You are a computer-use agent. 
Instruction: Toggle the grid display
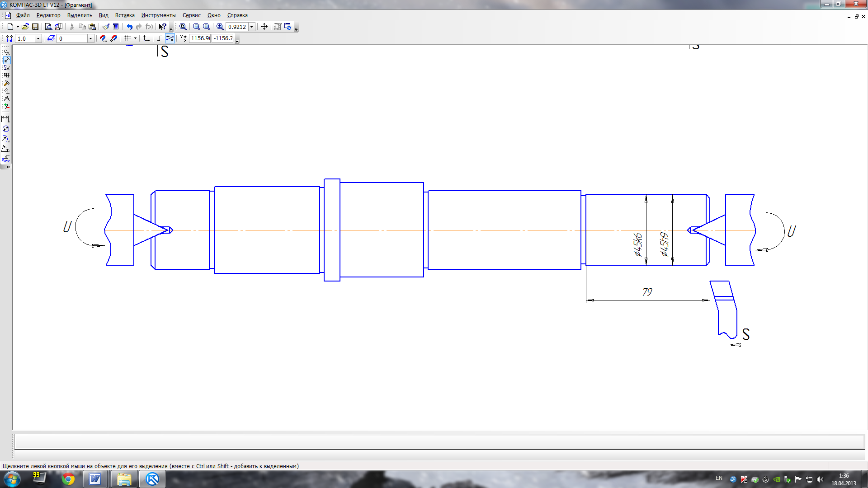(128, 38)
